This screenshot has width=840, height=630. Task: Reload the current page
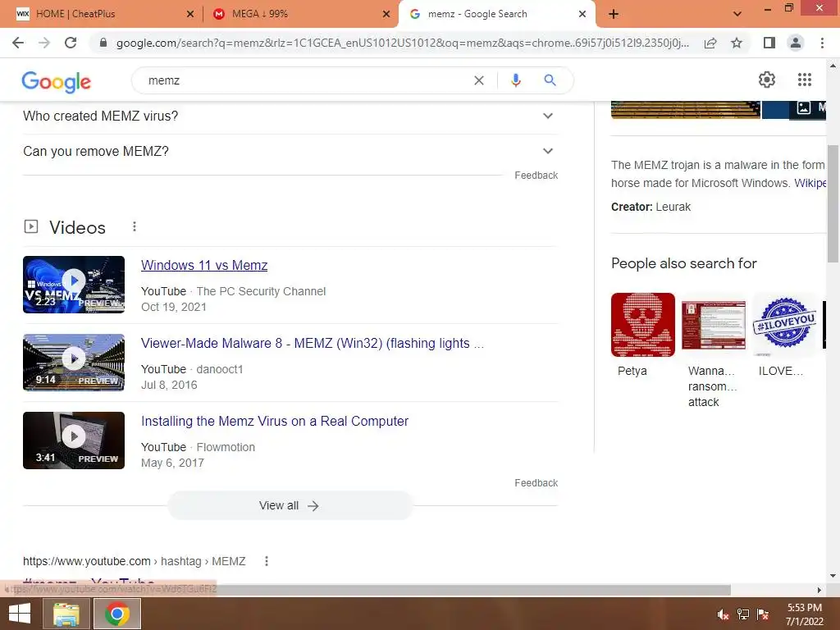(71, 43)
